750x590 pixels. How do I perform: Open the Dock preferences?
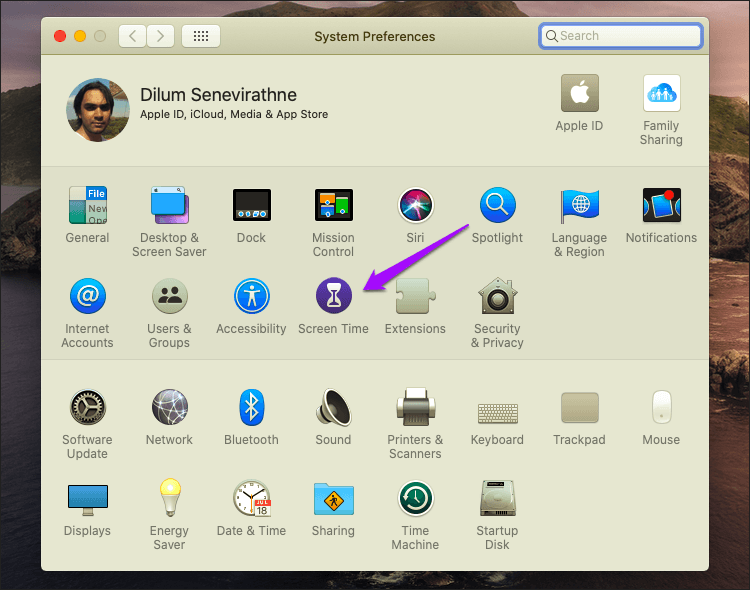pyautogui.click(x=252, y=205)
